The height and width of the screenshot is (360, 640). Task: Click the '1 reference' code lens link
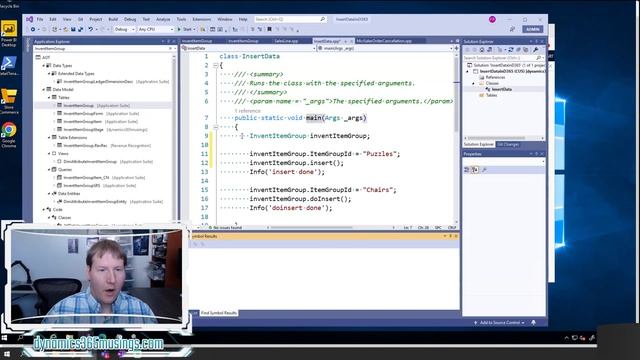pos(247,111)
